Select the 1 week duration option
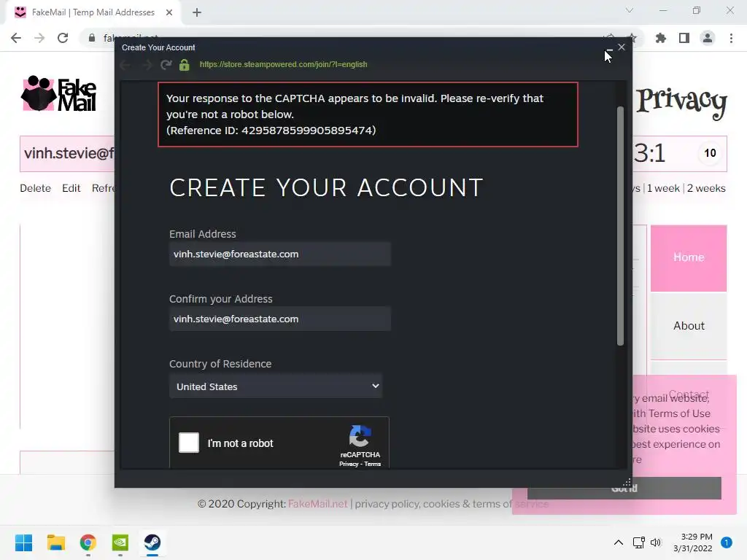Viewport: 747px width, 560px height. tap(663, 188)
